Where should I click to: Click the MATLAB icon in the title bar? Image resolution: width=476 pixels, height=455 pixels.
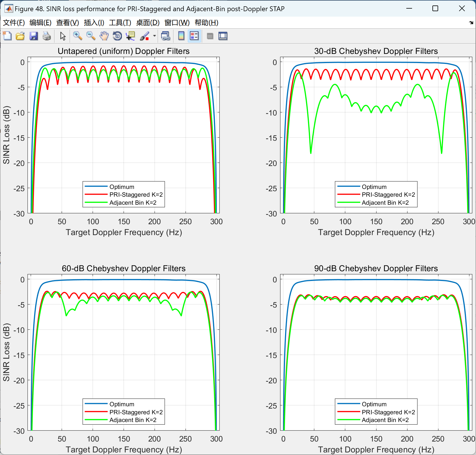click(x=9, y=9)
